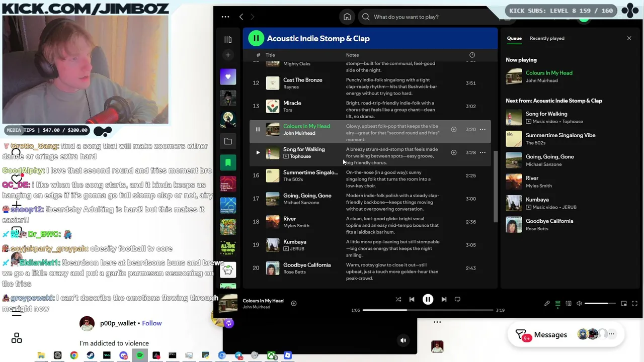The width and height of the screenshot is (644, 362).
Task: Open File Explorer from the taskbar
Action: tap(41, 355)
